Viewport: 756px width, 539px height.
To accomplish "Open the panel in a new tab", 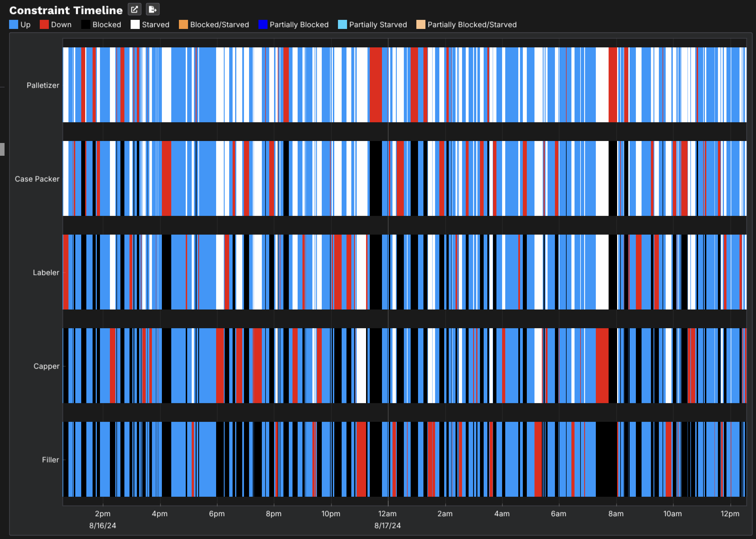I will pyautogui.click(x=135, y=9).
